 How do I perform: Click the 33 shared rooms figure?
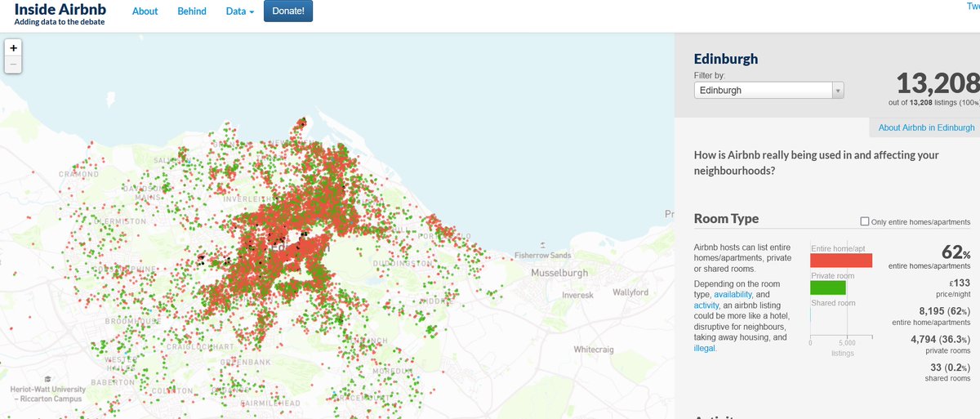950,368
